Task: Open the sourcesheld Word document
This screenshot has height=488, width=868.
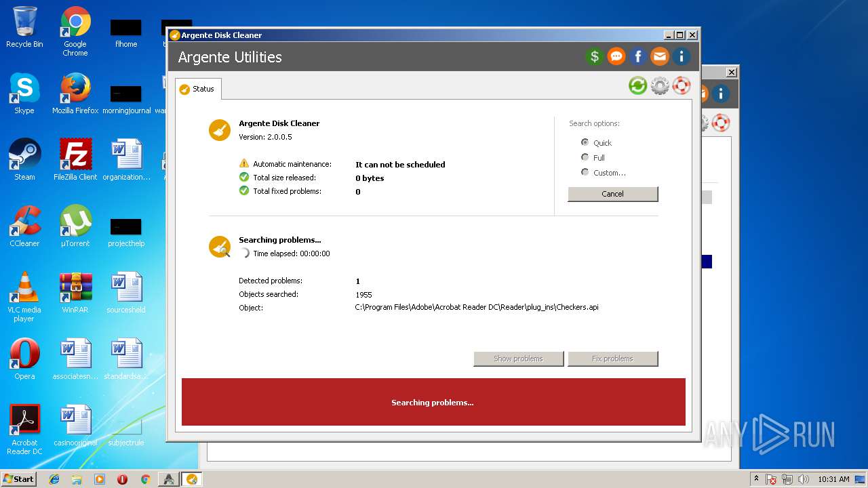Action: [x=126, y=293]
